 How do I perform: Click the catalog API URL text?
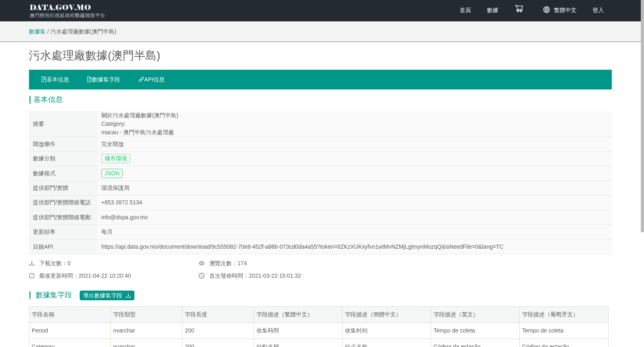pyautogui.click(x=302, y=247)
